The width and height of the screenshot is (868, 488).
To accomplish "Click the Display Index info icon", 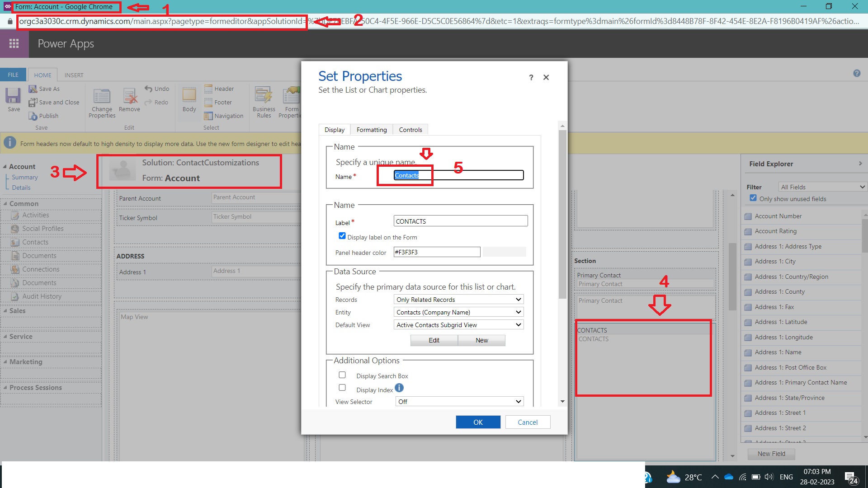I will point(399,388).
